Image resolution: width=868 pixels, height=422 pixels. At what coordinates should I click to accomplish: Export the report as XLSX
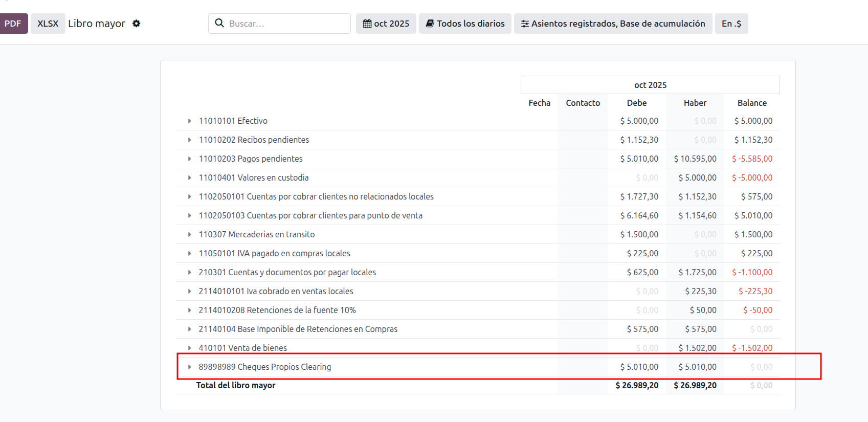[x=48, y=24]
